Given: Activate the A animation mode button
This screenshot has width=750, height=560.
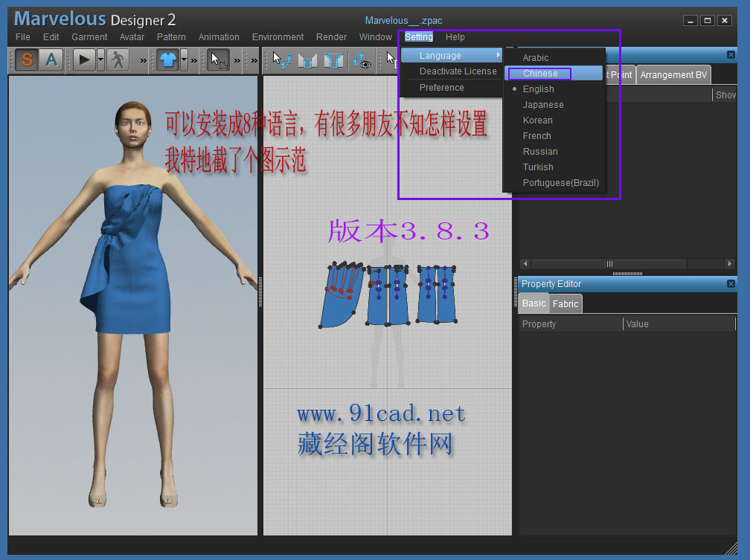Looking at the screenshot, I should point(51,59).
